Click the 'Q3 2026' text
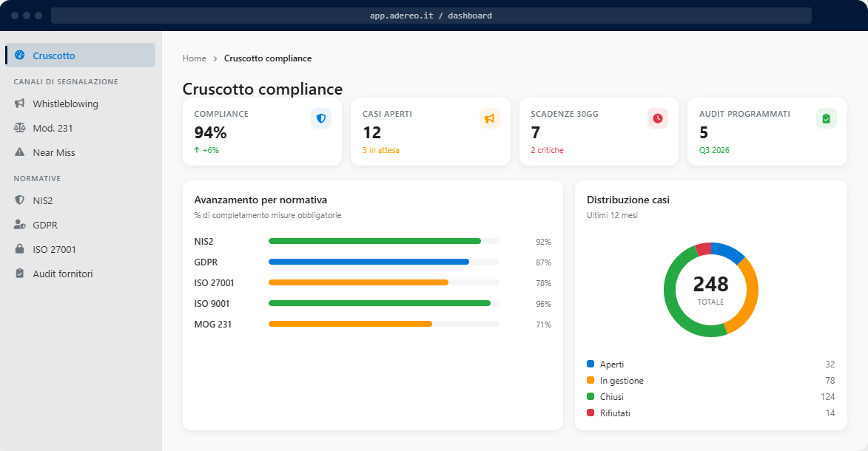868x451 pixels. (x=714, y=150)
